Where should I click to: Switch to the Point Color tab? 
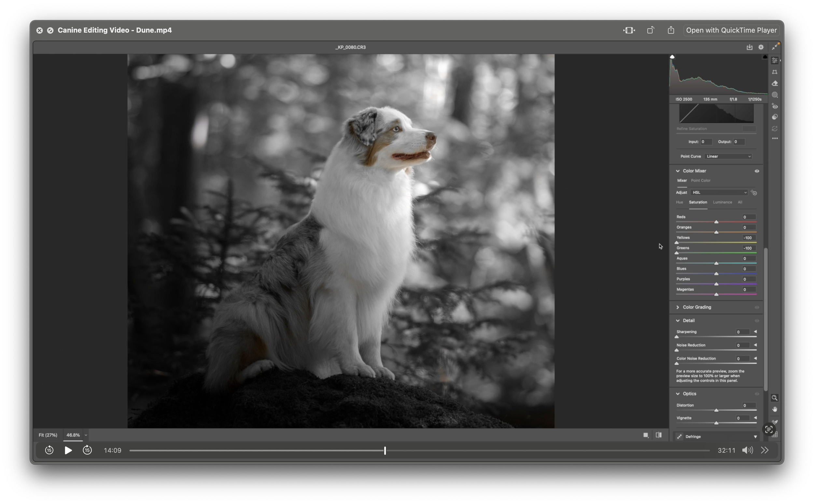(x=700, y=180)
